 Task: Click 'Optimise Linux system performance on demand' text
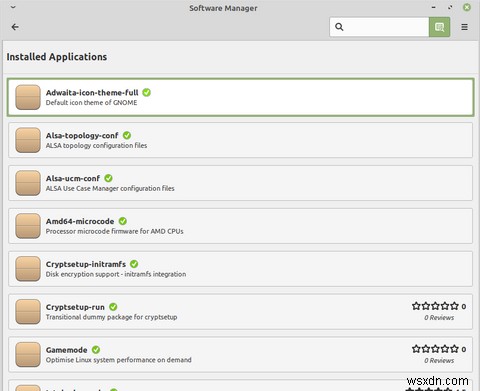pos(119,360)
